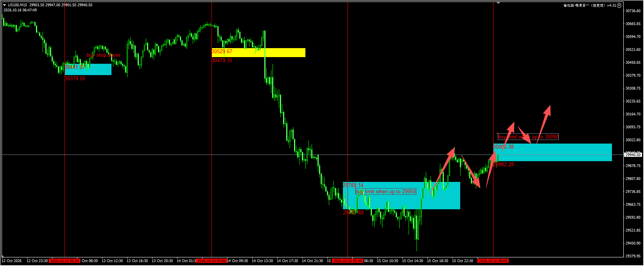The image size is (644, 266).
Task: Click the 30441.07 price label
Action: tap(75, 67)
